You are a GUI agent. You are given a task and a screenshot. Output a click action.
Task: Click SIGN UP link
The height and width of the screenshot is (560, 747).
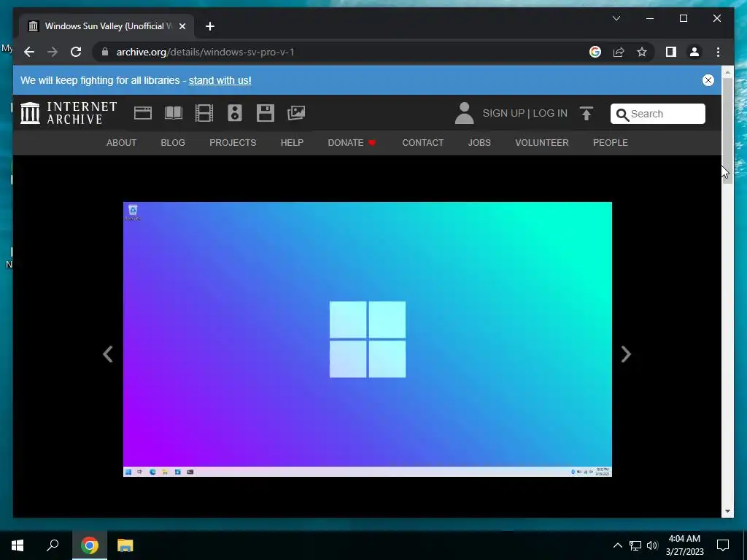point(503,113)
